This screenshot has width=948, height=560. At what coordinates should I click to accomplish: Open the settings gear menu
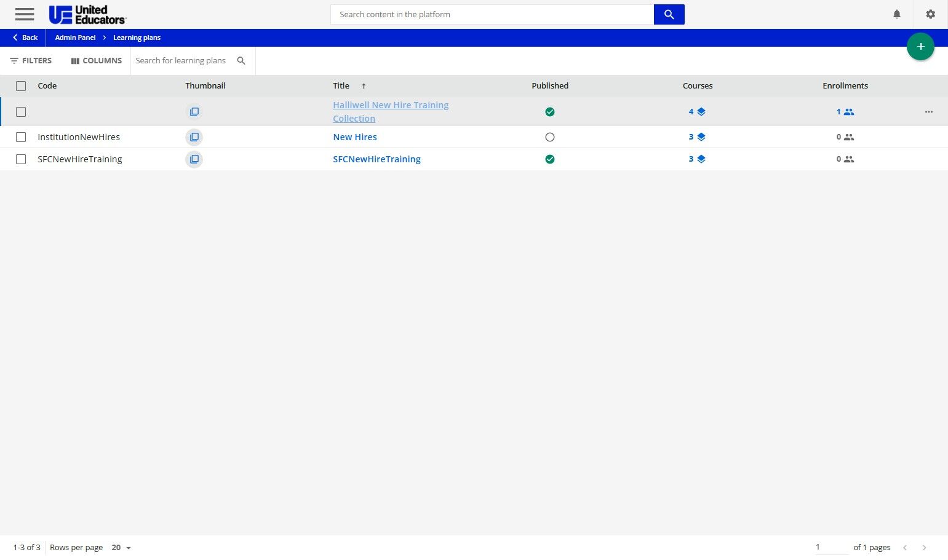[x=930, y=14]
